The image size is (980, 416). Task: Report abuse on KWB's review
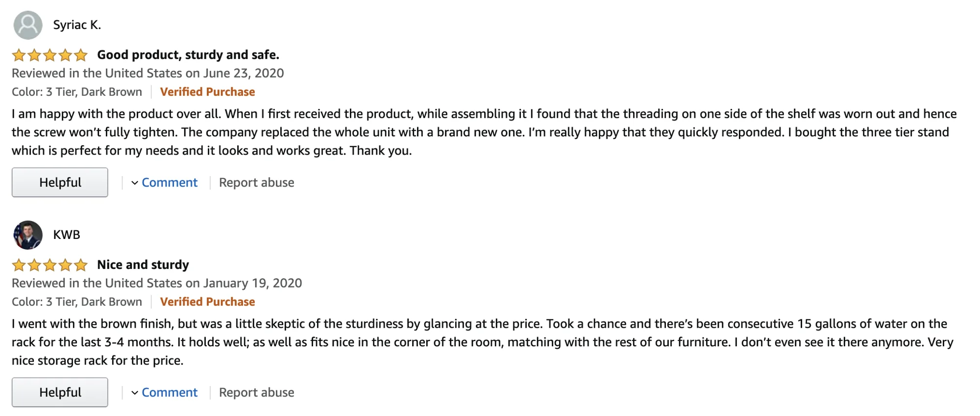(256, 392)
